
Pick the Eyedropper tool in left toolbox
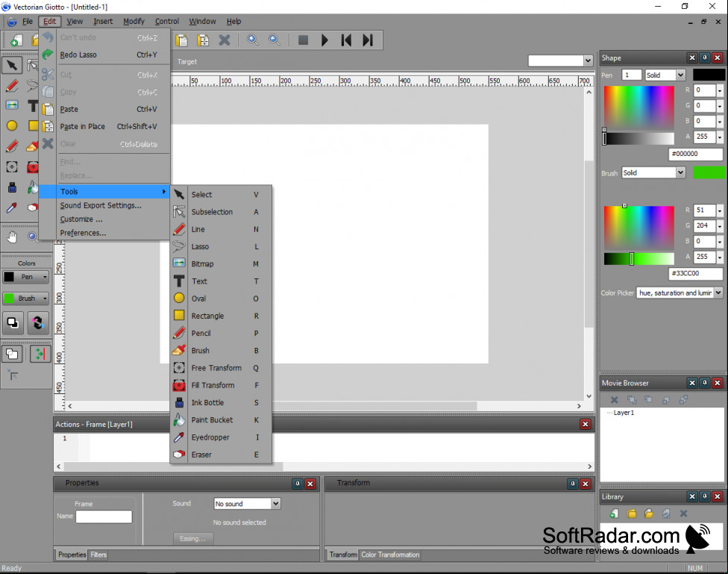point(12,208)
